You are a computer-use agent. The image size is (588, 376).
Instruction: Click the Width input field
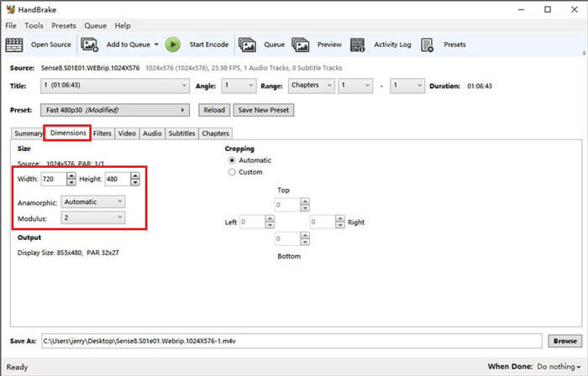tap(53, 179)
